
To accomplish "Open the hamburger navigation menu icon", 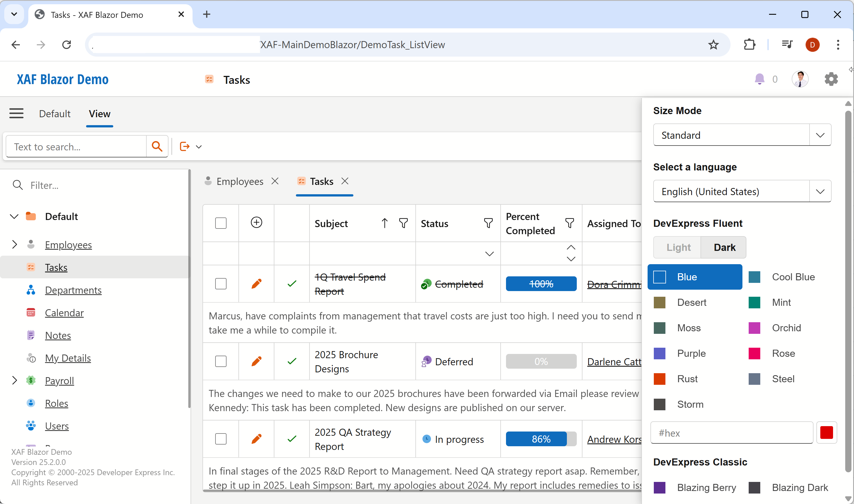I will pyautogui.click(x=17, y=113).
